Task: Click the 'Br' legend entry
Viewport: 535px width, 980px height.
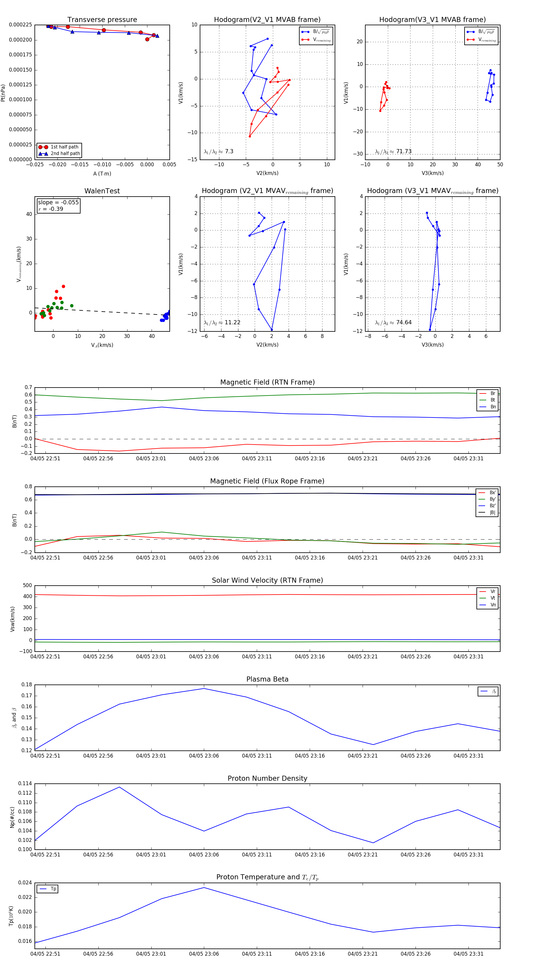Action: coord(487,393)
